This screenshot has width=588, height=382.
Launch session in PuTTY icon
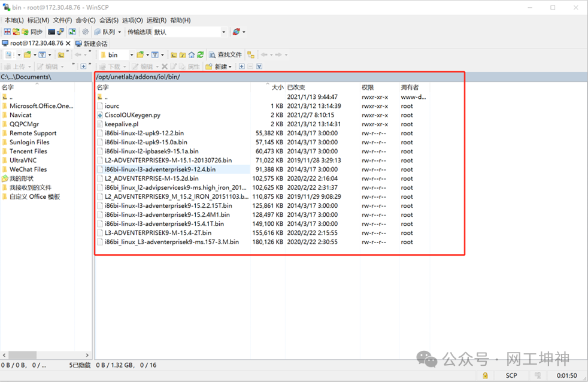60,32
